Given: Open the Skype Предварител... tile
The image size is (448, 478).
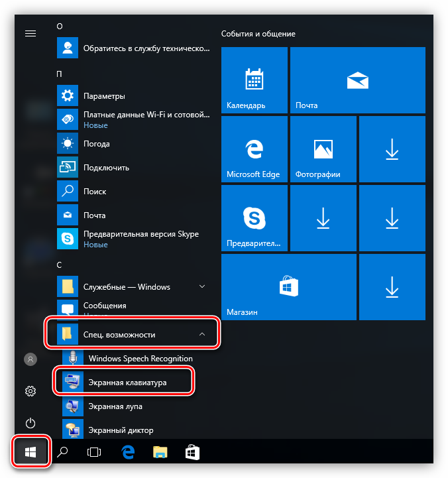Looking at the screenshot, I should pos(254,218).
